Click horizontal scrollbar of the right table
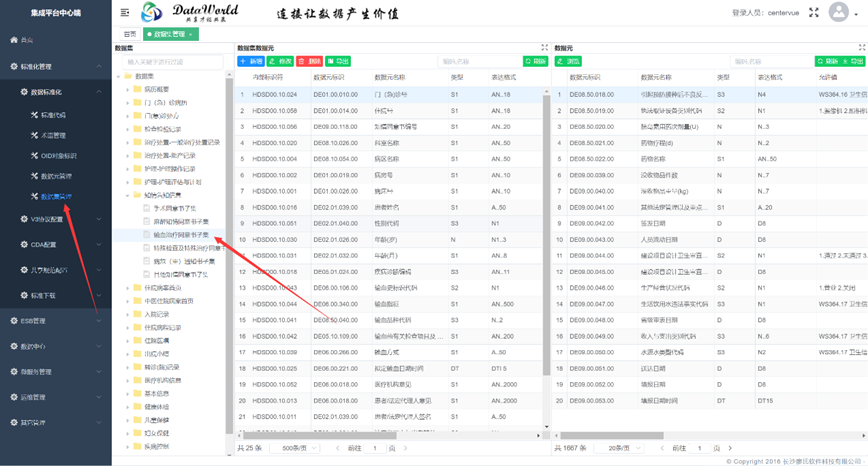 [612, 436]
